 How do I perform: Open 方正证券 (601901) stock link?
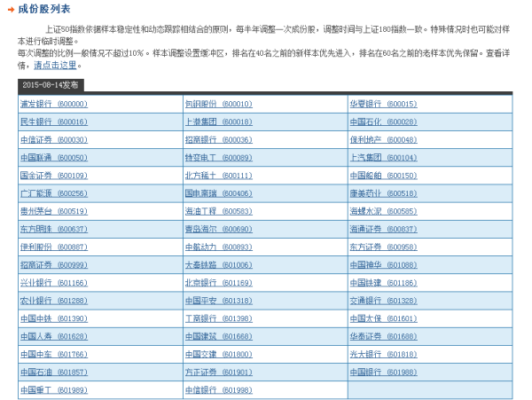click(218, 373)
